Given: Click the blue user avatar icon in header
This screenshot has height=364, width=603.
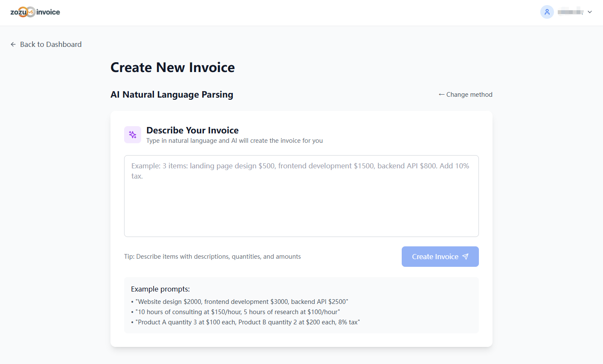Looking at the screenshot, I should [547, 12].
